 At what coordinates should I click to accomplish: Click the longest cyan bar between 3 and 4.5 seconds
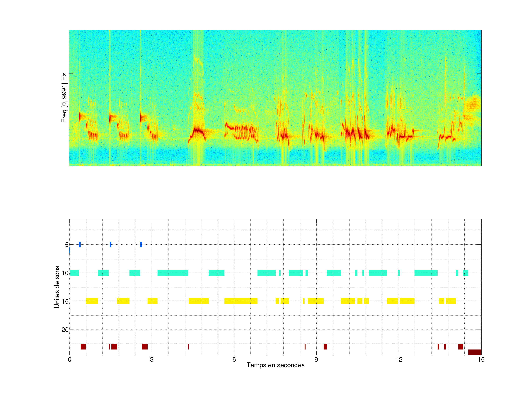tap(173, 273)
